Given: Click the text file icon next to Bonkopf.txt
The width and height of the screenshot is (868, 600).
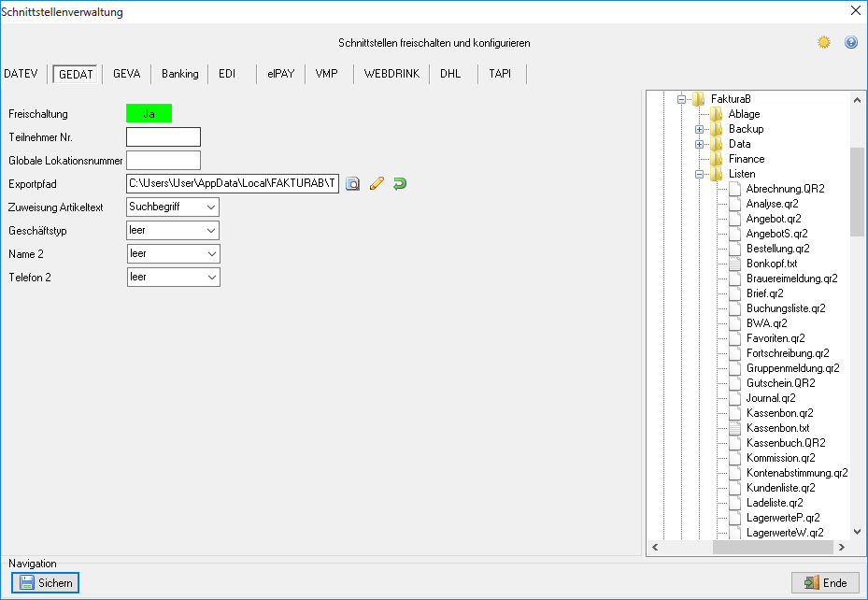Looking at the screenshot, I should click(734, 264).
